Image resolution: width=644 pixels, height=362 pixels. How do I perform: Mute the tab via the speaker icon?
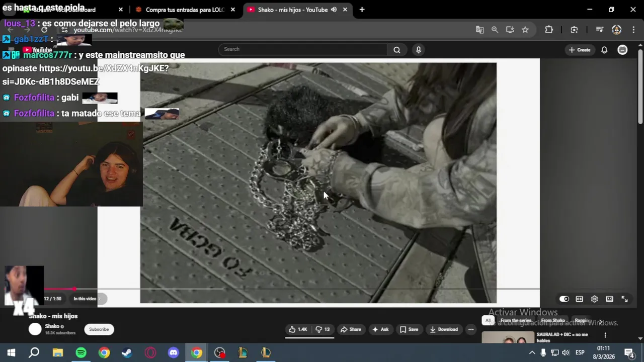coord(334,10)
